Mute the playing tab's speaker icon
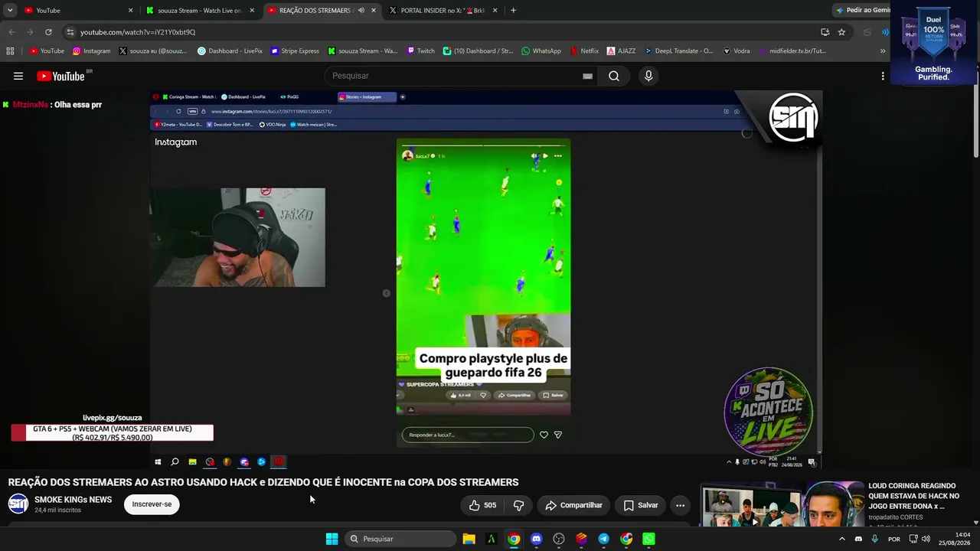The image size is (980, 551). coord(361,11)
